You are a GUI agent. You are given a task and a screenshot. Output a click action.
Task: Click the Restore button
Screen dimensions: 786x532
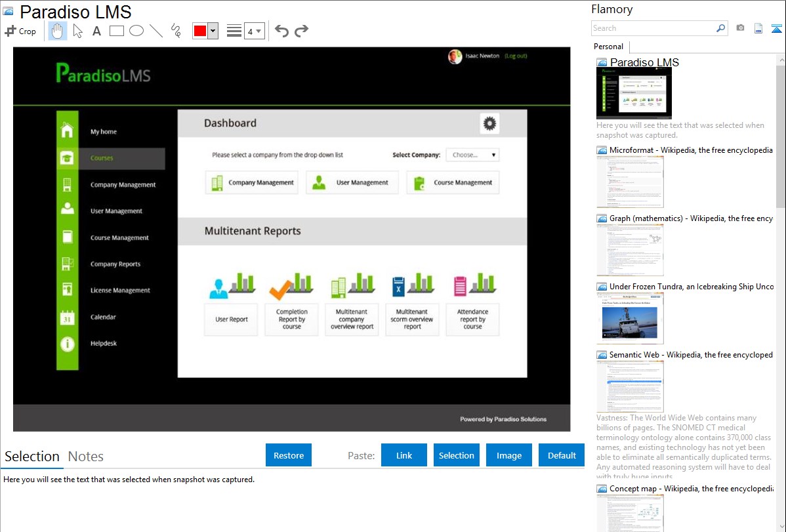coord(289,455)
